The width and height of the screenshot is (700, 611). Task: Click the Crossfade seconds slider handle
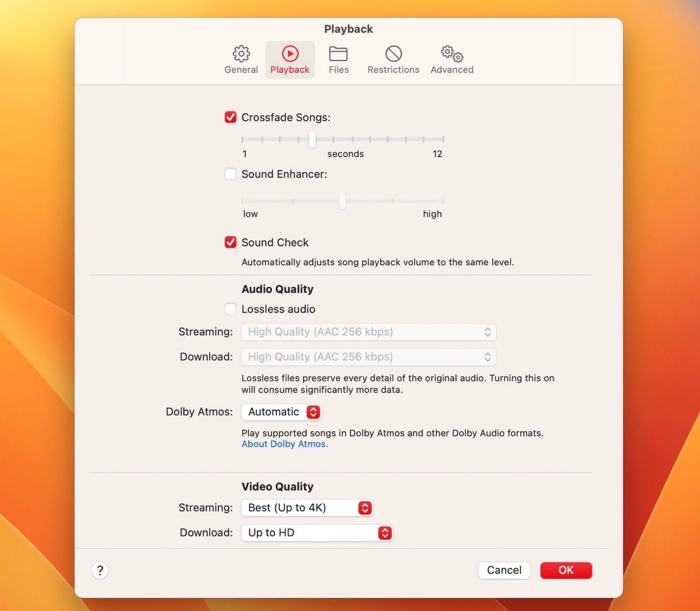pyautogui.click(x=312, y=140)
